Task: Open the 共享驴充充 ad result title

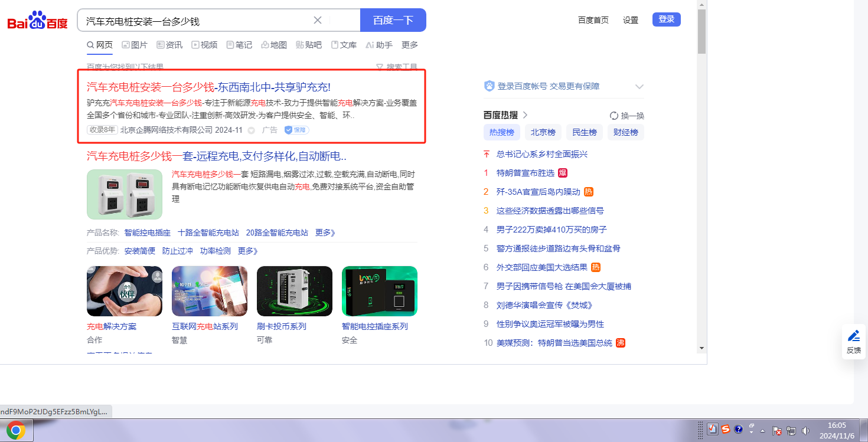Action: click(208, 87)
